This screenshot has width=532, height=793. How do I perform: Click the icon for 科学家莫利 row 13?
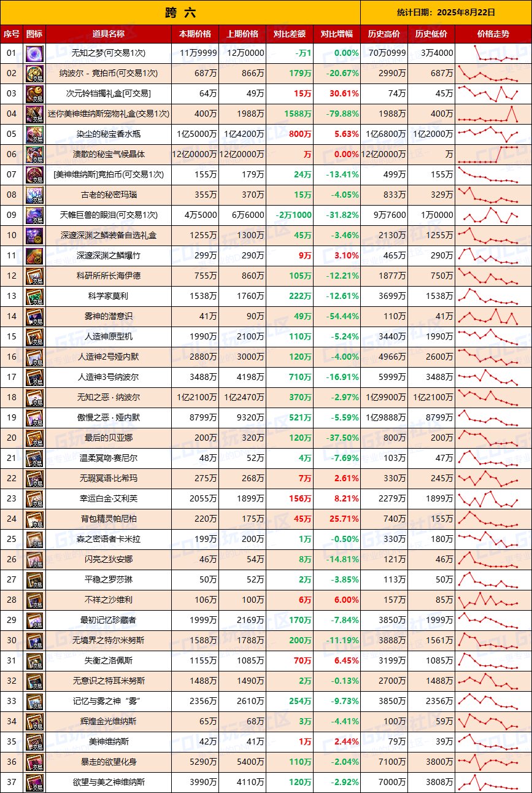[x=34, y=296]
